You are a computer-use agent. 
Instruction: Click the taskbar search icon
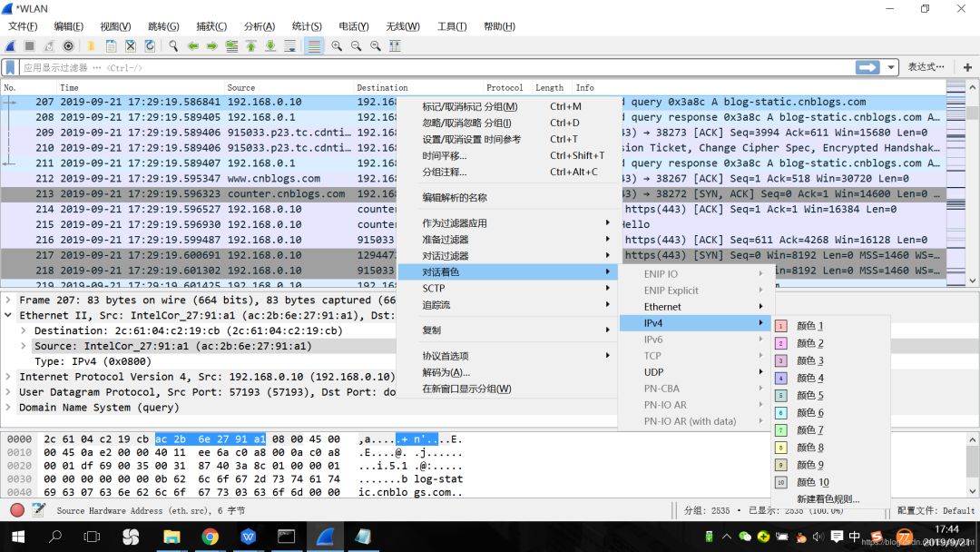coord(55,537)
